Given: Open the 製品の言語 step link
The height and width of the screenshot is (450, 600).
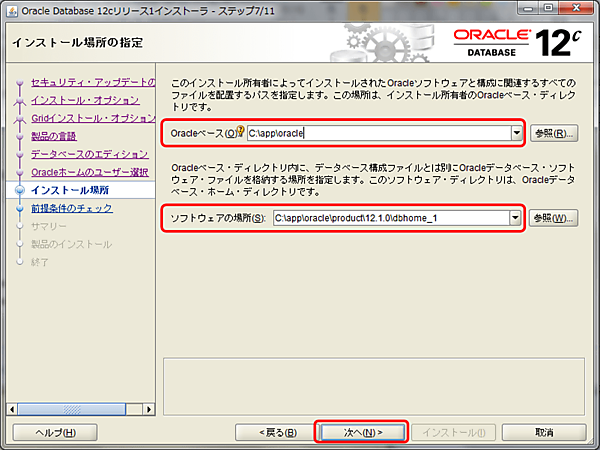Looking at the screenshot, I should point(54,136).
